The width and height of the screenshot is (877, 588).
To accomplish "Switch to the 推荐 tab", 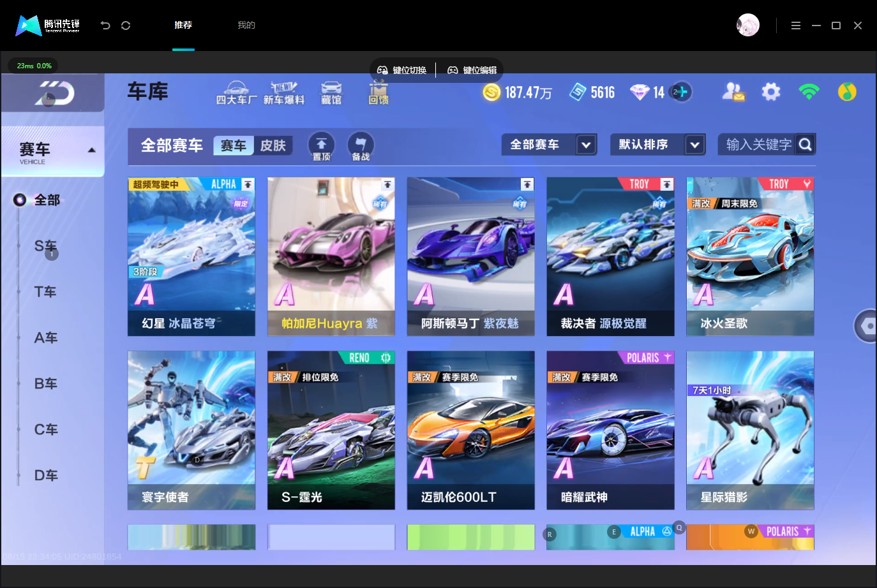I will pyautogui.click(x=183, y=26).
